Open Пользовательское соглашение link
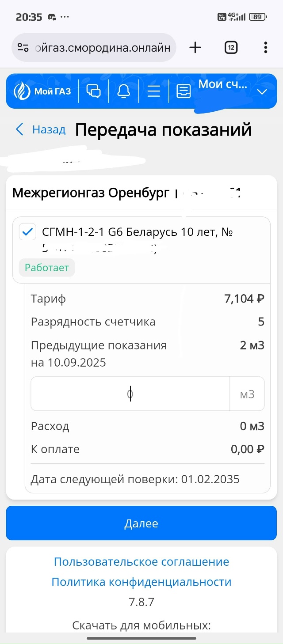Viewport: 283px width, 644px height. (141, 562)
